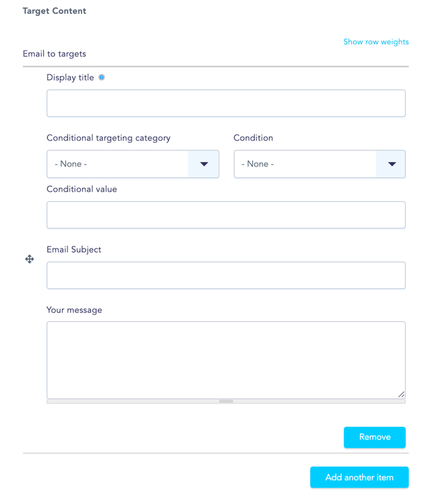
Task: Click the arrow on Conditional targeting category
Action: [x=204, y=164]
